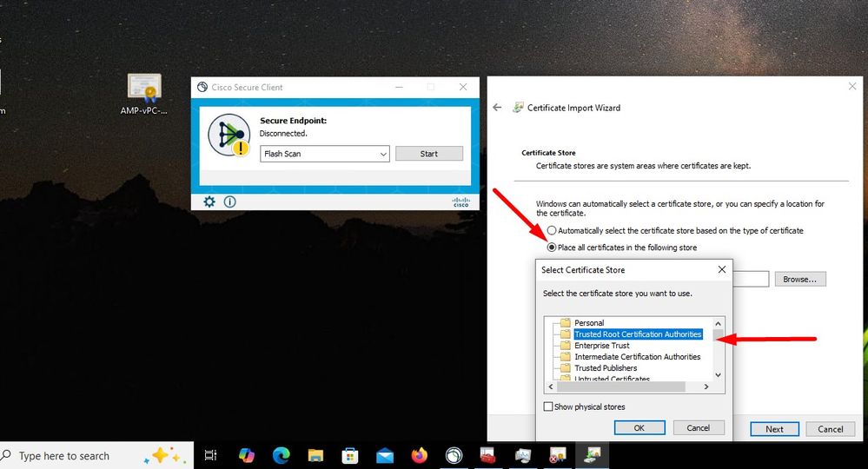Image resolution: width=868 pixels, height=469 pixels.
Task: Select Place all certificates in following store
Action: [x=552, y=248]
